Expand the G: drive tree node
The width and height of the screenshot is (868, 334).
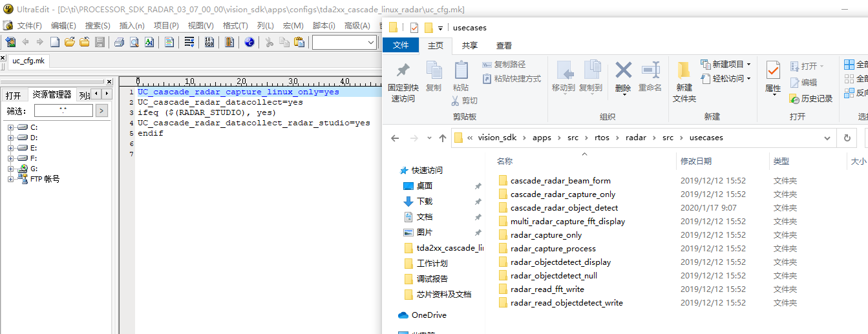pos(11,169)
